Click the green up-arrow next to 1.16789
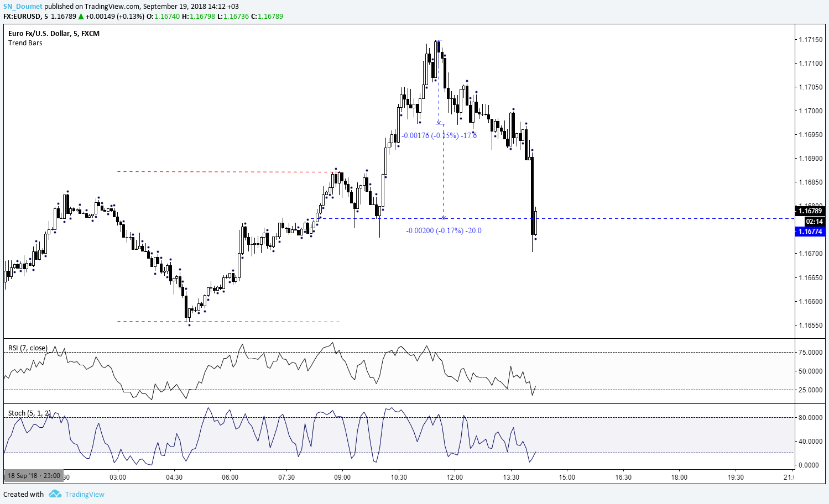Screen dimensions: 829x504 pyautogui.click(x=81, y=17)
